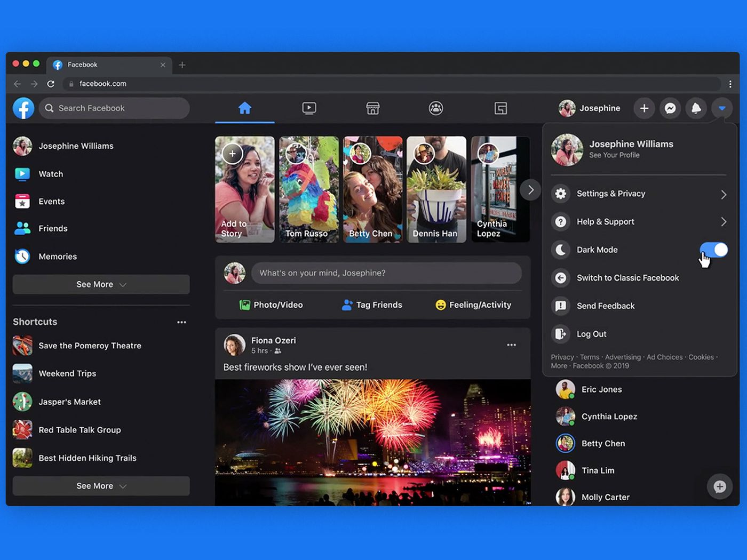Viewport: 747px width, 560px height.
Task: View Cynthia Lopez's story
Action: [500, 189]
